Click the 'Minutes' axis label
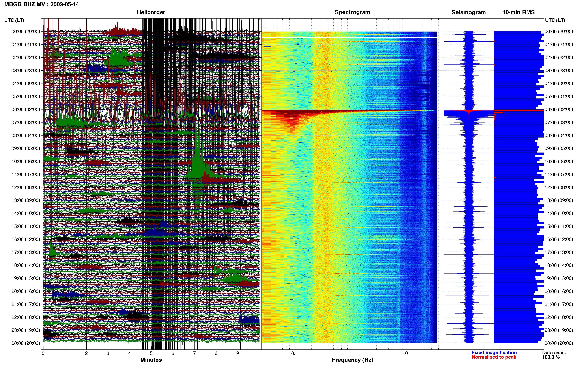The height and width of the screenshot is (368, 588). click(151, 360)
